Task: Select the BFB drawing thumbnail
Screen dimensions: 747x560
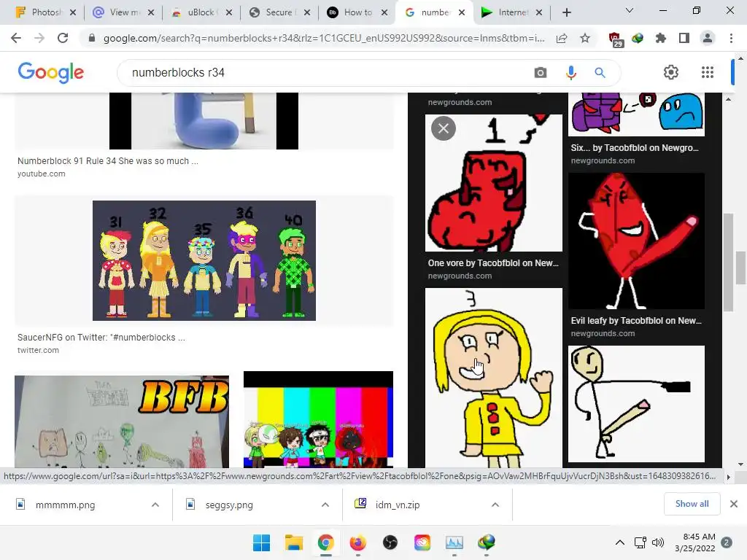Action: click(122, 421)
